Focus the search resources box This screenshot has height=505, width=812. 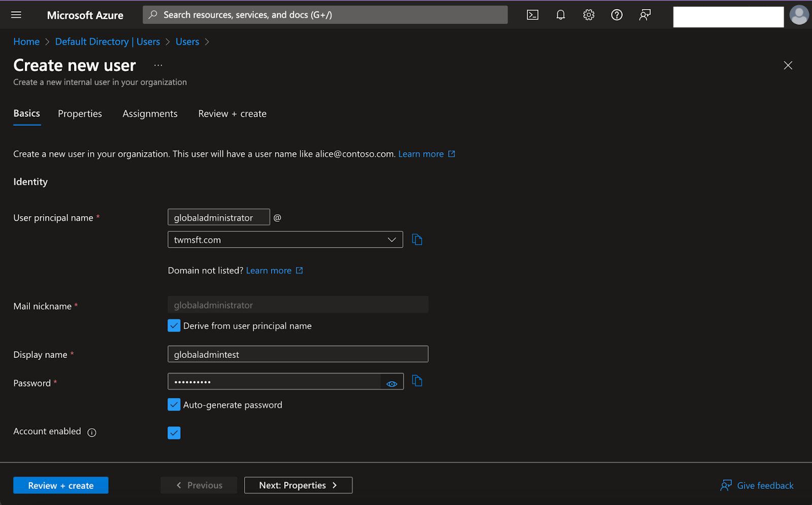(325, 15)
